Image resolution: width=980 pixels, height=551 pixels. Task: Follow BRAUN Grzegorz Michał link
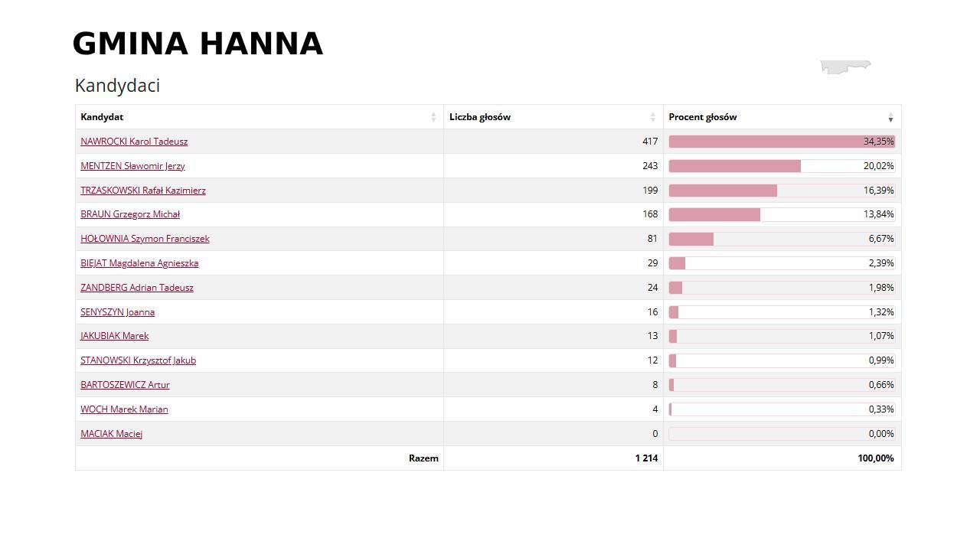tap(130, 214)
